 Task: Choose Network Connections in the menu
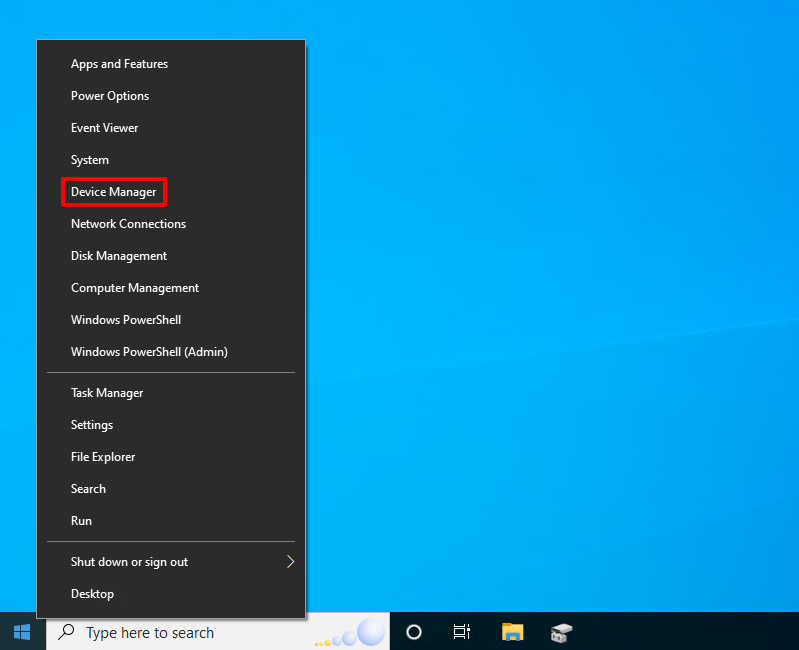[x=128, y=224]
